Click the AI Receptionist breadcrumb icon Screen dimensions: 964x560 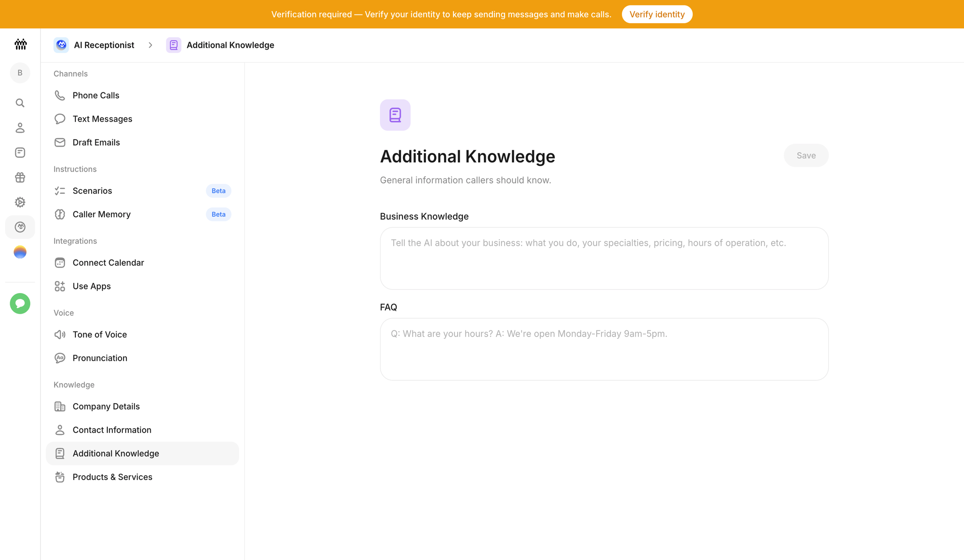click(61, 45)
